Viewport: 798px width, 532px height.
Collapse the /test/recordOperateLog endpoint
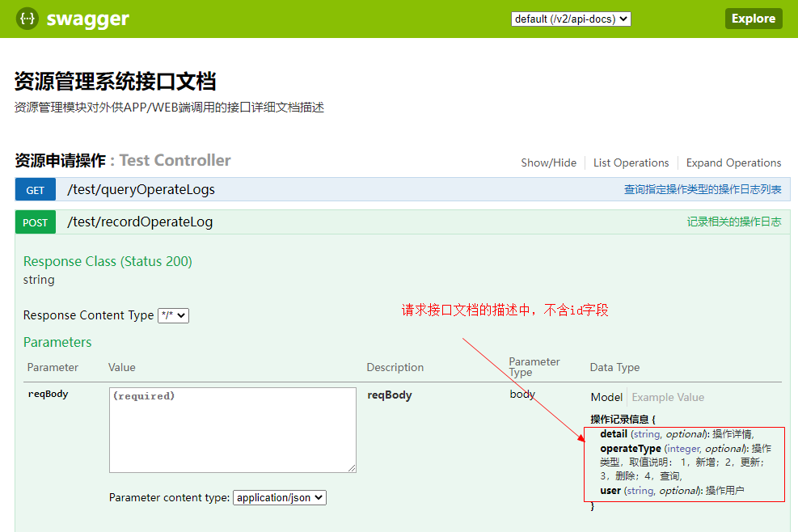[140, 222]
